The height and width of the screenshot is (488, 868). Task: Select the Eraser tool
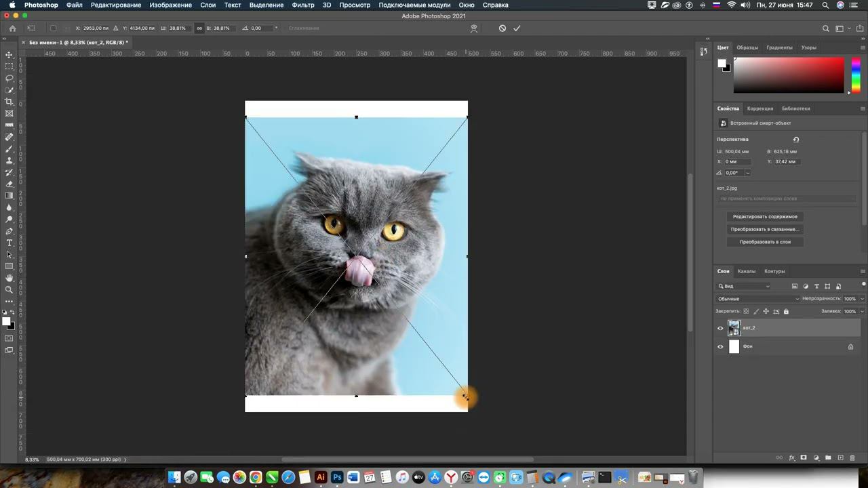point(9,184)
